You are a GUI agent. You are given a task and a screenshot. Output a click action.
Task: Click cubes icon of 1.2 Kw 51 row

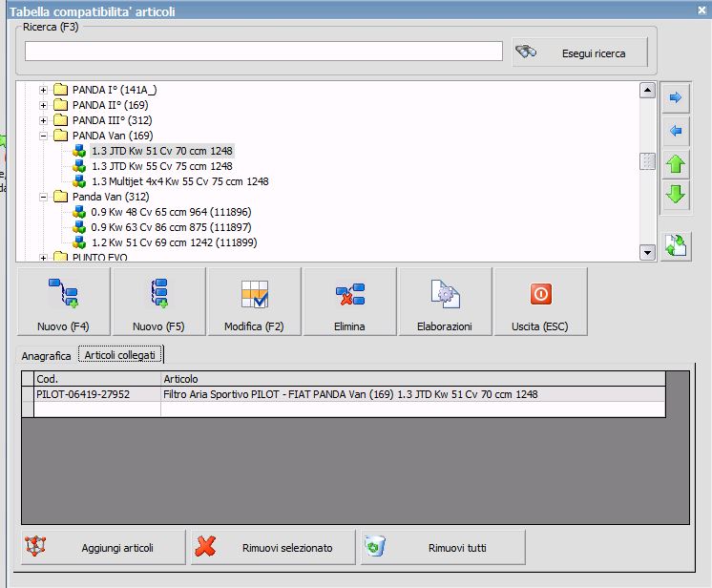pyautogui.click(x=79, y=242)
